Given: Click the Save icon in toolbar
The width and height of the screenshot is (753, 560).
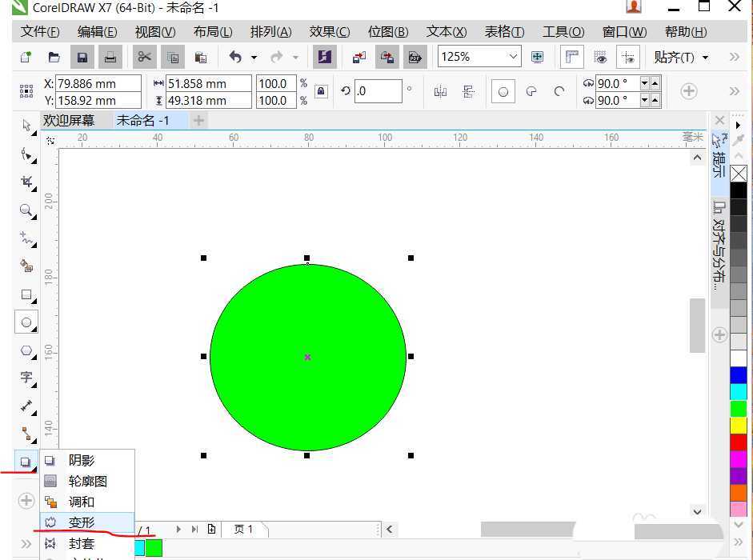Looking at the screenshot, I should point(82,57).
